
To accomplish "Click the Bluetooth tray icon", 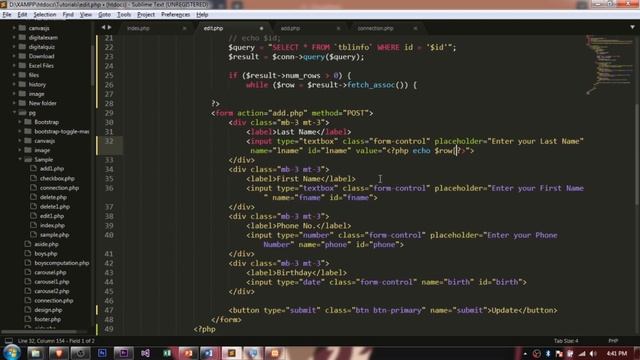I will (548, 353).
